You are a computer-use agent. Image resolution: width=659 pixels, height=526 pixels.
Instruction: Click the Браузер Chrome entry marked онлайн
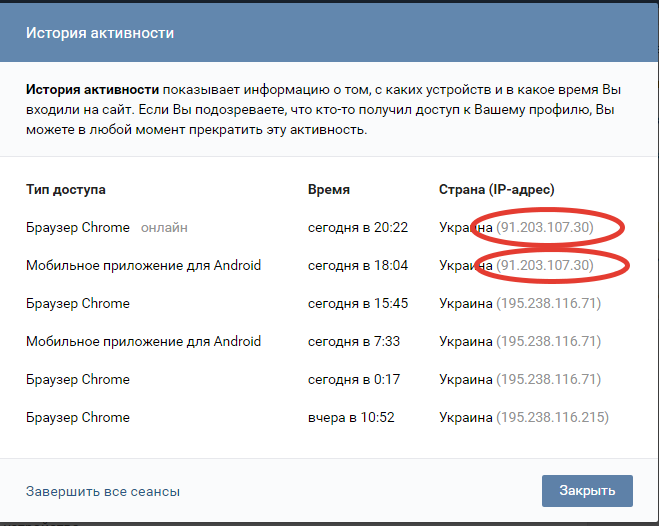pyautogui.click(x=78, y=227)
